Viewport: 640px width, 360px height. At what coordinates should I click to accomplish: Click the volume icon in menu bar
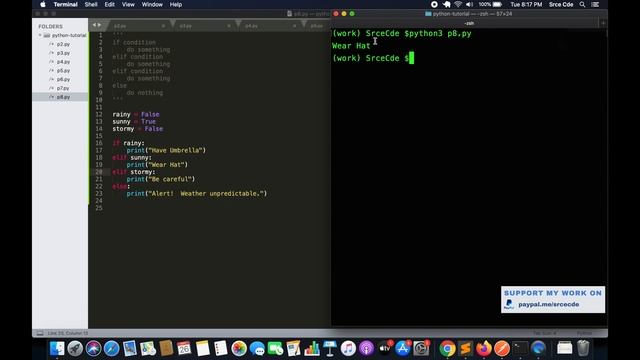click(x=469, y=4)
